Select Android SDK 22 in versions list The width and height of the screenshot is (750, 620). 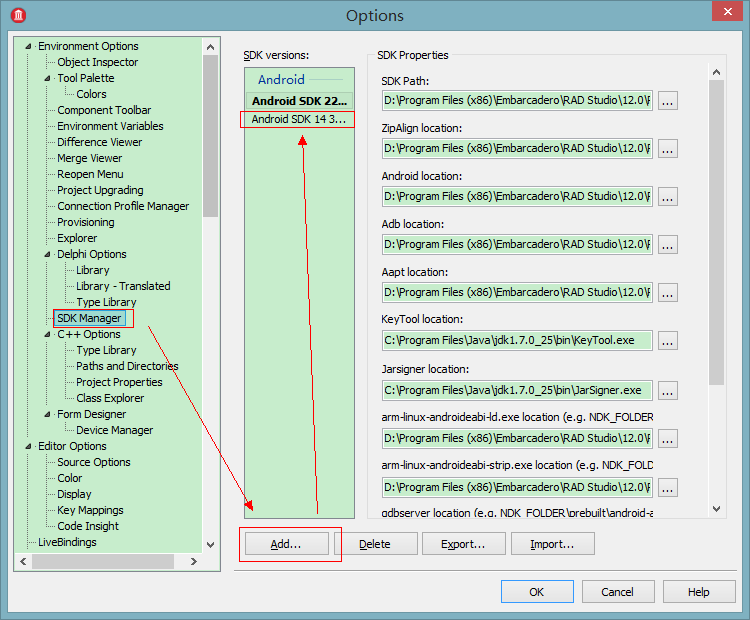pyautogui.click(x=299, y=101)
